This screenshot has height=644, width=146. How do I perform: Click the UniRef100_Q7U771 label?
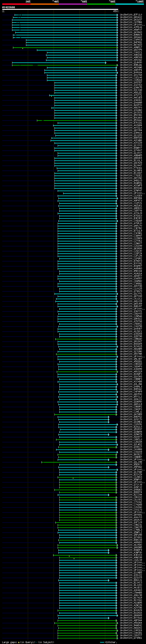click(131, 95)
